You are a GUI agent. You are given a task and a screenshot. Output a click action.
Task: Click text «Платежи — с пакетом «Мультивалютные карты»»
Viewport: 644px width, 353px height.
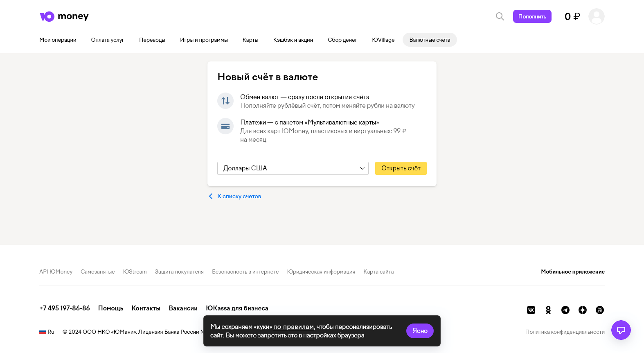(310, 122)
